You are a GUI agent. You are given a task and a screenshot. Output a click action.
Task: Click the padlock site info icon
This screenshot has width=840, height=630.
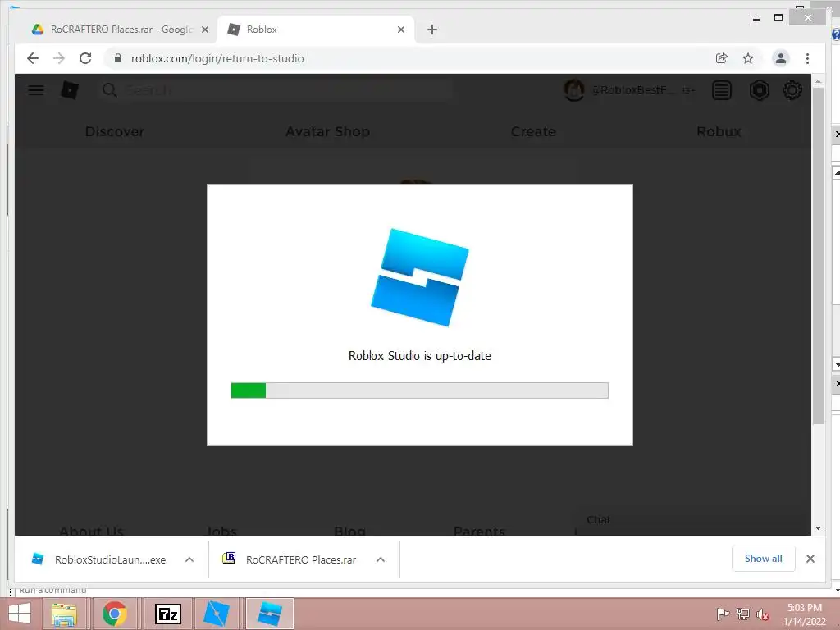click(x=118, y=58)
